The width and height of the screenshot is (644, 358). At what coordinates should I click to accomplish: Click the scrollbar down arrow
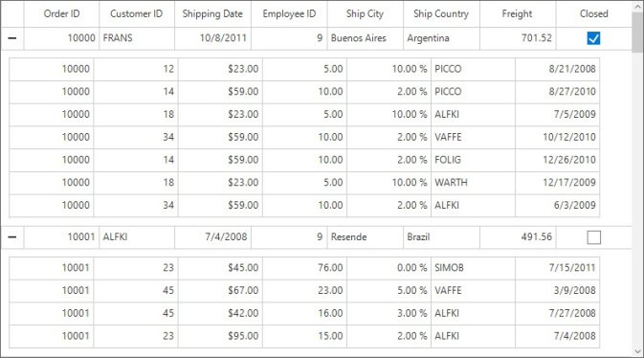pyautogui.click(x=638, y=352)
